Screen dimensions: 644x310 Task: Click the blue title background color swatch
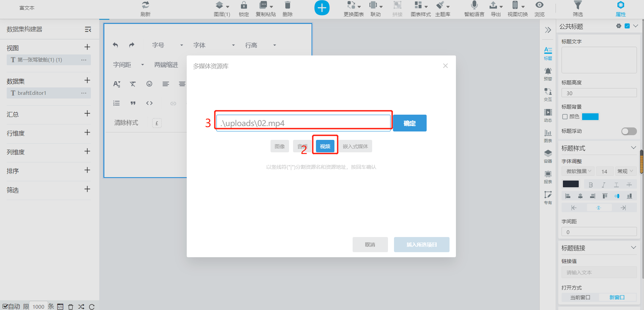pyautogui.click(x=590, y=117)
